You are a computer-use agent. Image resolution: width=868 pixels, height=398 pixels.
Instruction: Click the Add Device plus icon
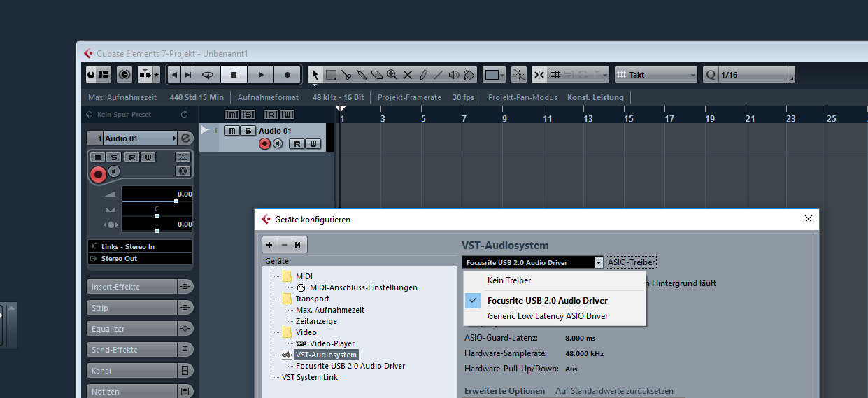tap(269, 244)
